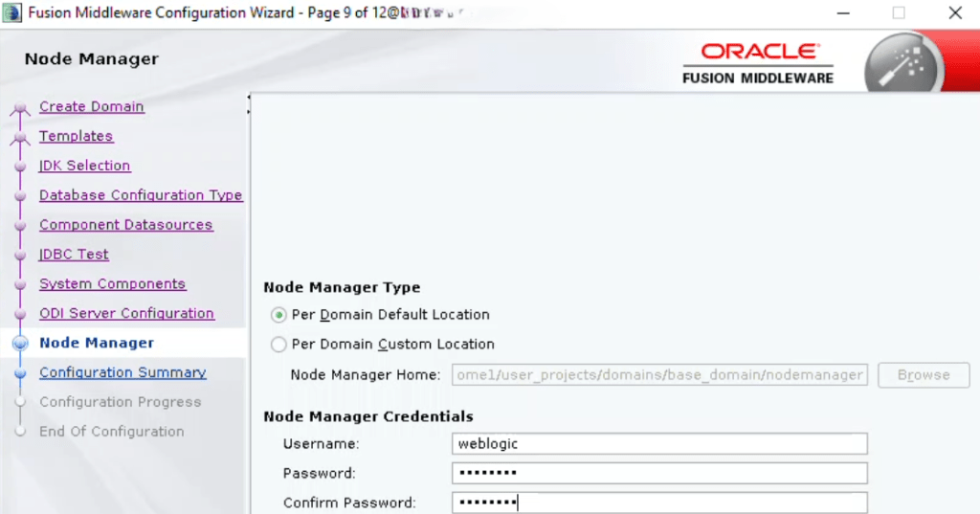Click the Username field containing weblogic
Screen dimensions: 980x514
(x=658, y=444)
